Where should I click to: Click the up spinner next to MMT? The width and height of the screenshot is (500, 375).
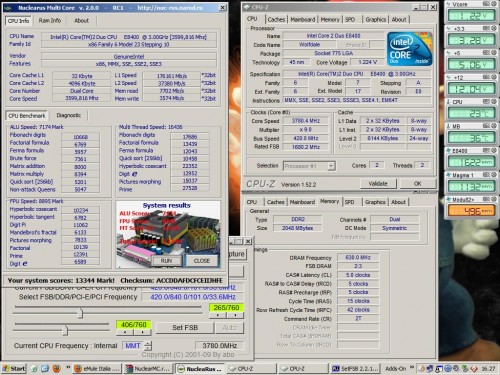(148, 343)
